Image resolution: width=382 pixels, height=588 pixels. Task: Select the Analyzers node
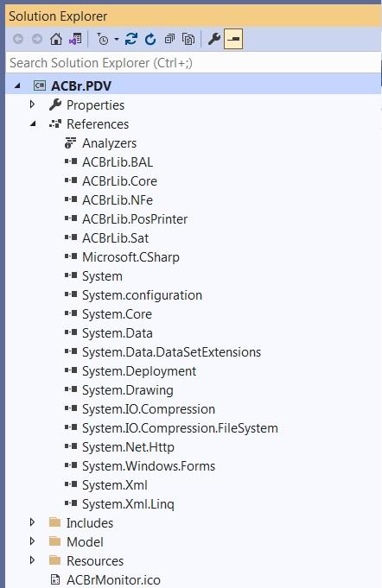click(109, 142)
